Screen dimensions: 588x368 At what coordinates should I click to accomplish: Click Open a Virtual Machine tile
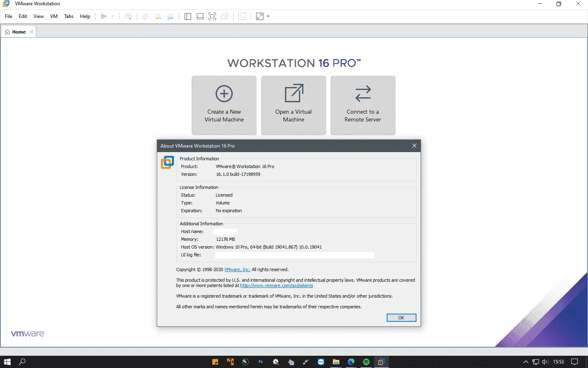(x=294, y=105)
